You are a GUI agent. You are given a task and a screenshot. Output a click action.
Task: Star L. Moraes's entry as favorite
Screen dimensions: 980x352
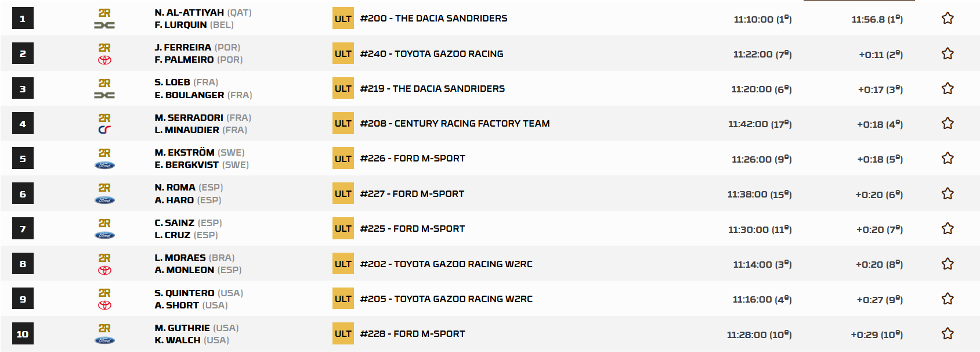pos(948,264)
